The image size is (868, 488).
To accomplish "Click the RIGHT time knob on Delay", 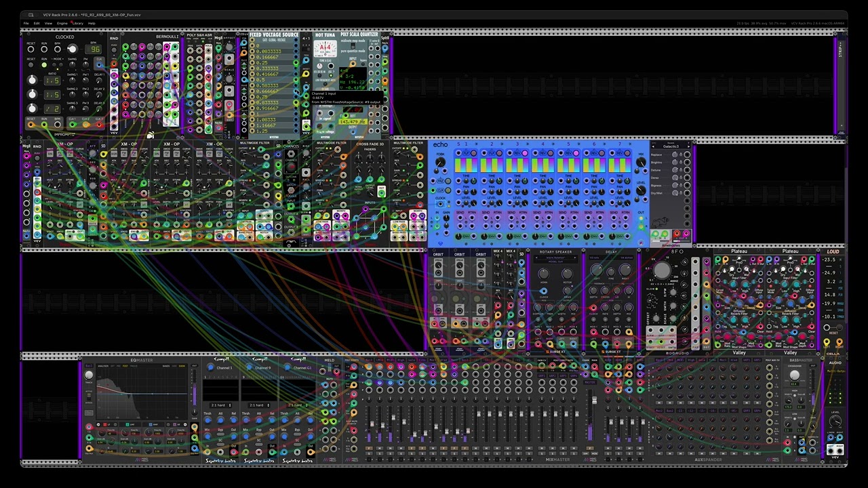I will (625, 270).
